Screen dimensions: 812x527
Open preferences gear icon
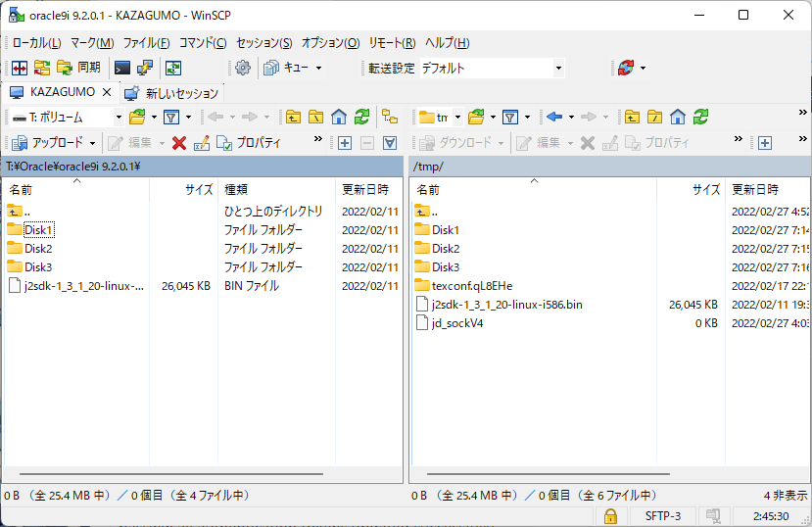coord(242,68)
